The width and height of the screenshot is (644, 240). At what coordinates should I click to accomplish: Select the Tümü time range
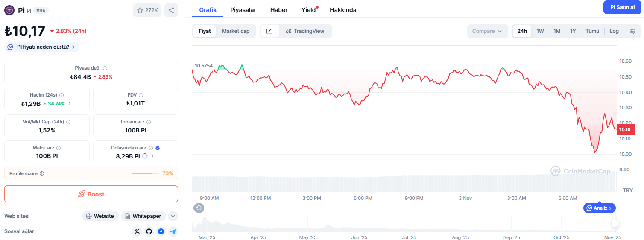click(592, 31)
